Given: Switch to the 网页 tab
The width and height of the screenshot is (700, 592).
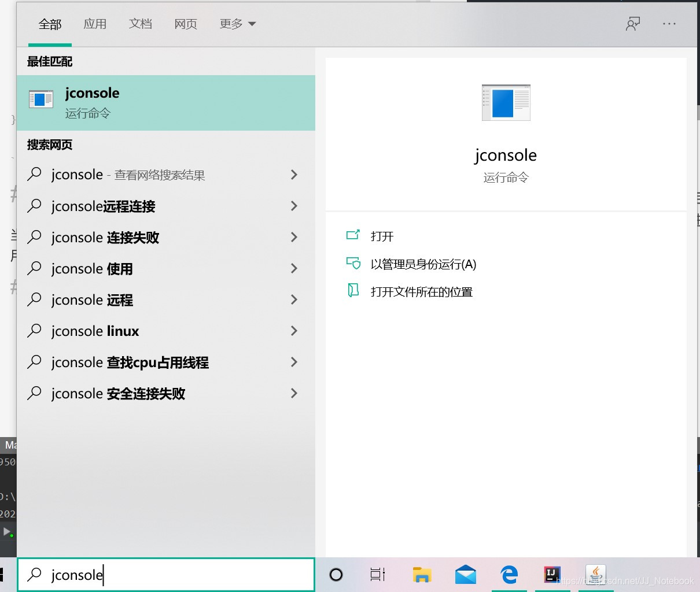Looking at the screenshot, I should click(x=186, y=24).
